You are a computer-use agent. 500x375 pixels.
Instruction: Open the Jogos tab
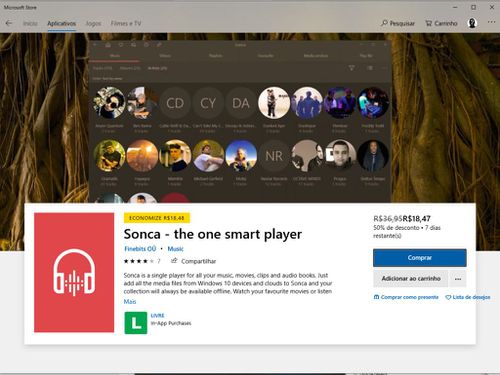(93, 23)
